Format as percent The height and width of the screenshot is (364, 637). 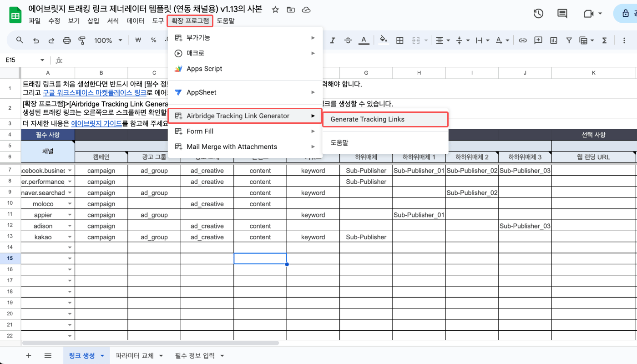pyautogui.click(x=154, y=40)
